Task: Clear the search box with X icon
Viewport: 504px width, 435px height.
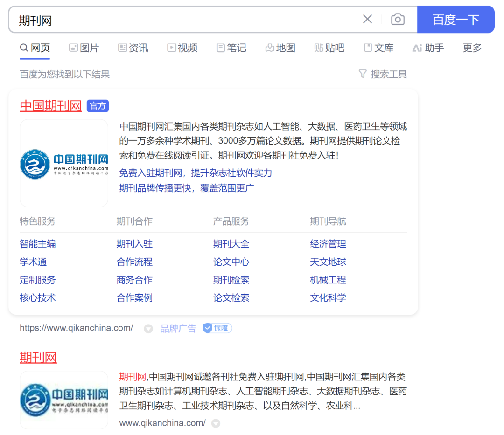Action: click(367, 19)
